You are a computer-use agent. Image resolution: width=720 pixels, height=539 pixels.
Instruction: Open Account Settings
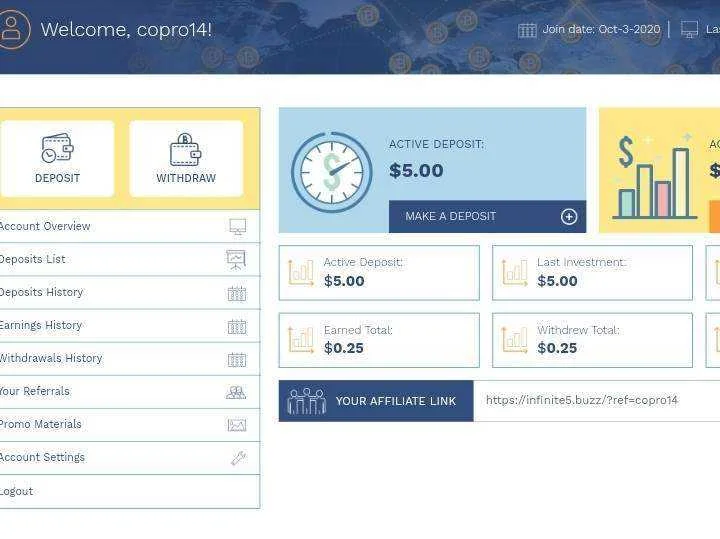click(x=129, y=458)
